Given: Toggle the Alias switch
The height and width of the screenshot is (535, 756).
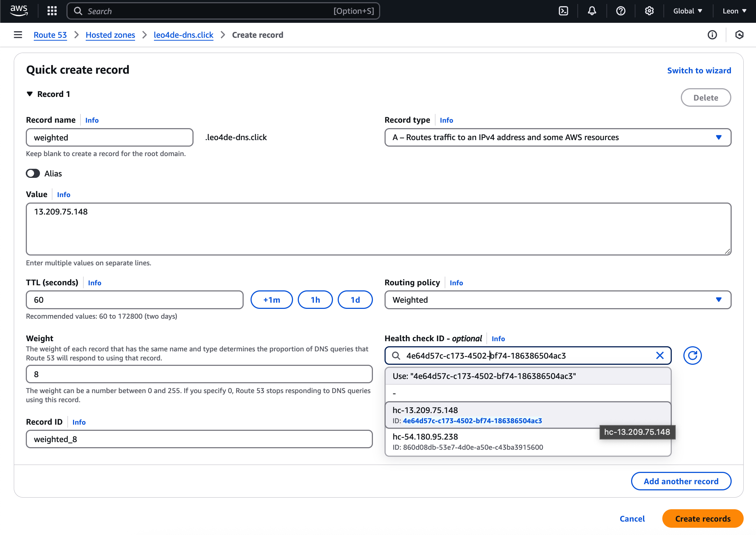Looking at the screenshot, I should point(33,173).
